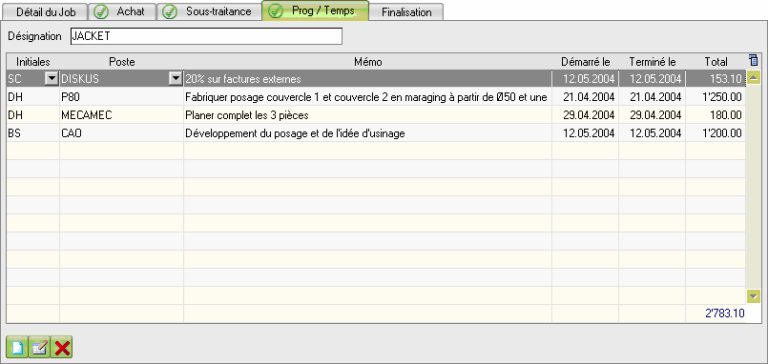Click the checkmark icon on Prog / Temps tab

276,11
